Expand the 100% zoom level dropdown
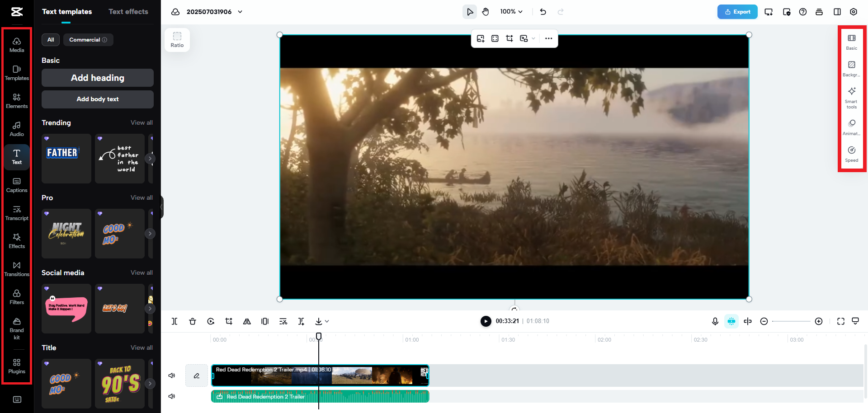 [511, 11]
